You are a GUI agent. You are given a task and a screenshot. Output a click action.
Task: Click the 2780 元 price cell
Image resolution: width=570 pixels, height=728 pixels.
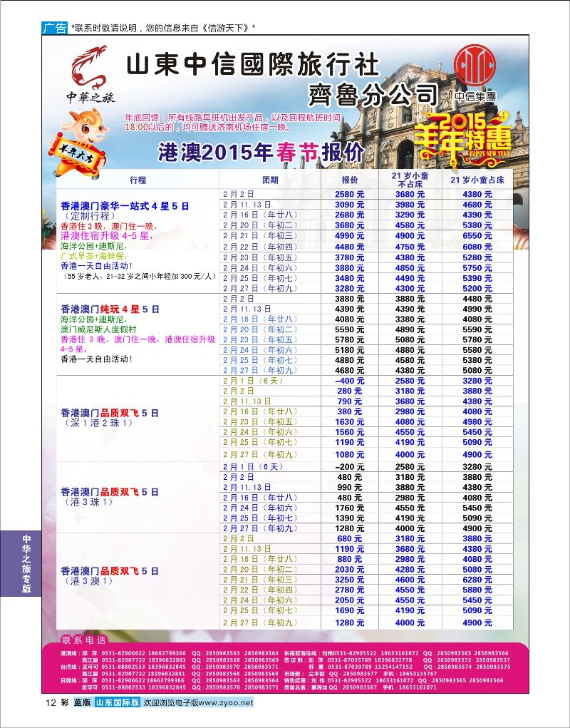(350, 590)
